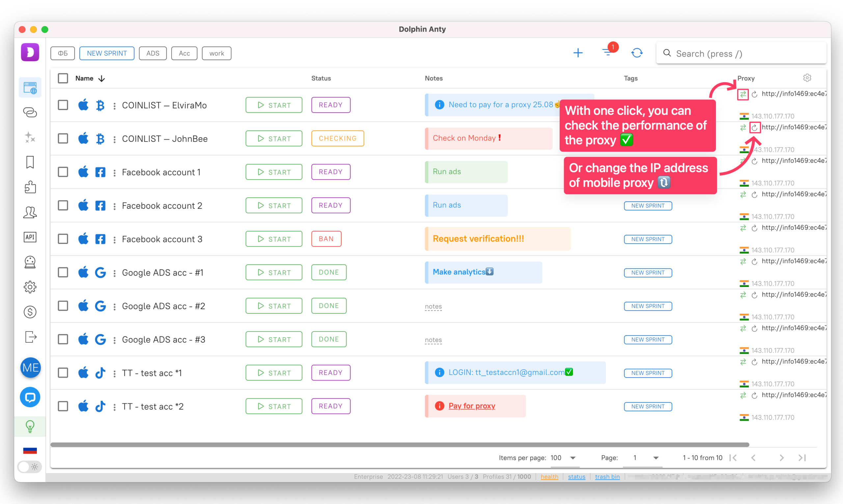Select the work tag filter
The width and height of the screenshot is (843, 504).
coord(216,53)
